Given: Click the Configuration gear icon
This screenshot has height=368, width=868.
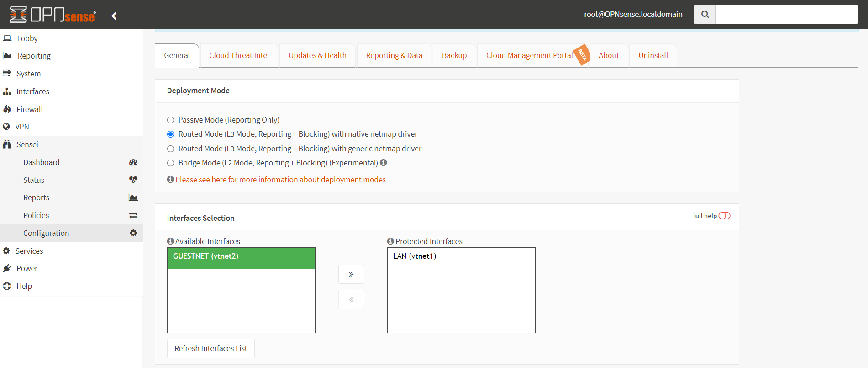Looking at the screenshot, I should tap(133, 233).
